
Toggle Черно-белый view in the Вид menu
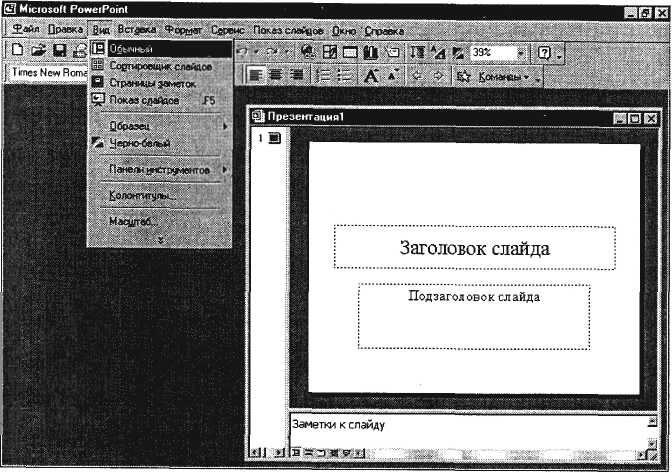(x=160, y=143)
